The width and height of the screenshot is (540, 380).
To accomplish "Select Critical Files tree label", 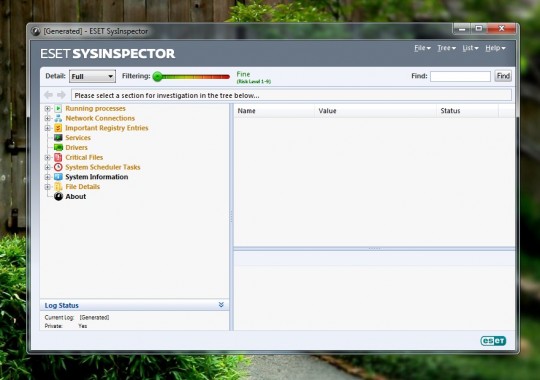I will (x=84, y=157).
